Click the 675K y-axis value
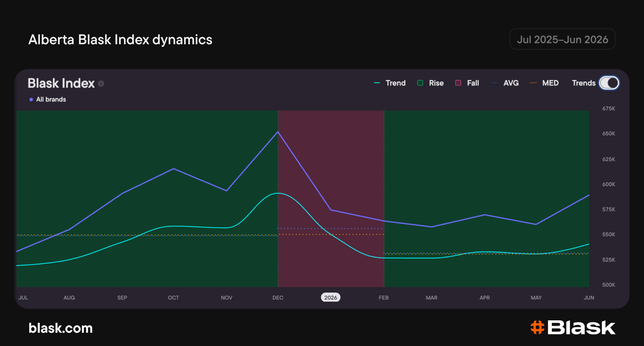Viewport: 644px width, 346px height. tap(609, 108)
